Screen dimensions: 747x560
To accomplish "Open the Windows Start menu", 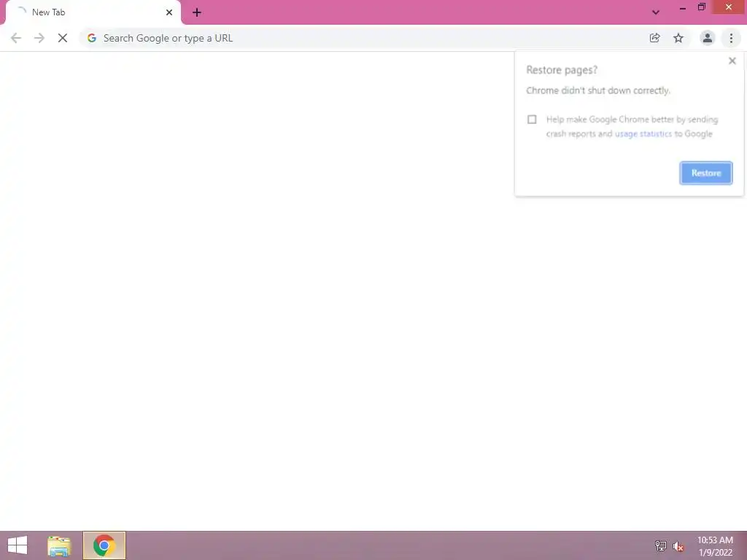I will [x=18, y=545].
